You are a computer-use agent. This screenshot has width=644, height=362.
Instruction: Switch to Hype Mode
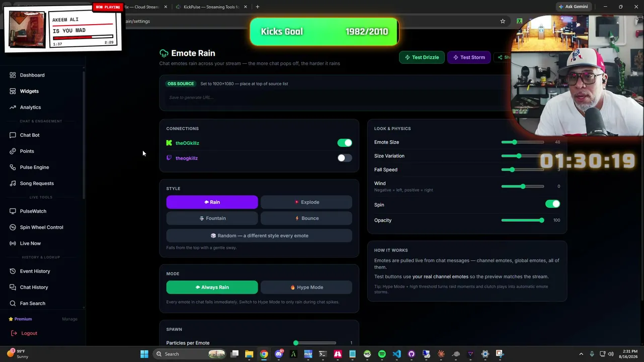coord(306,287)
